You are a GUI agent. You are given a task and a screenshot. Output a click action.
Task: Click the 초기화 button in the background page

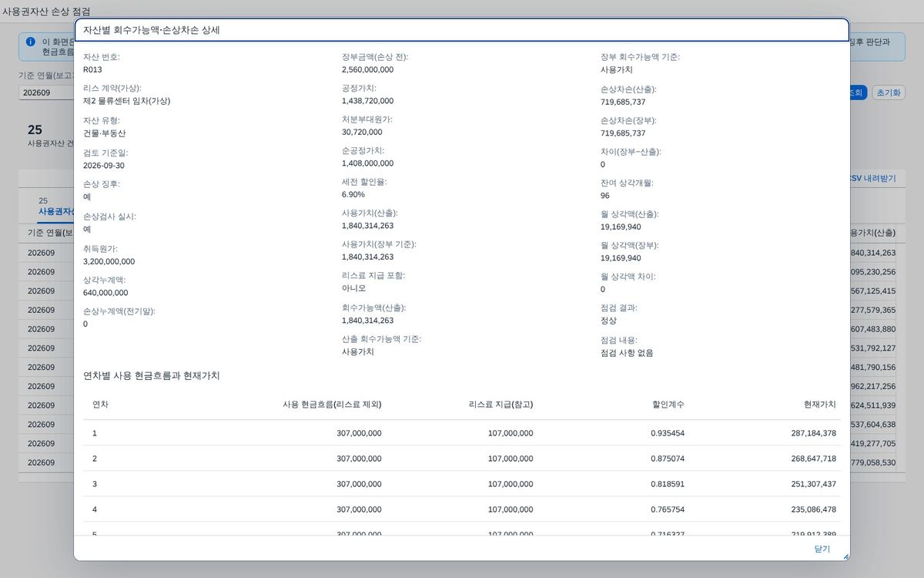pyautogui.click(x=887, y=92)
